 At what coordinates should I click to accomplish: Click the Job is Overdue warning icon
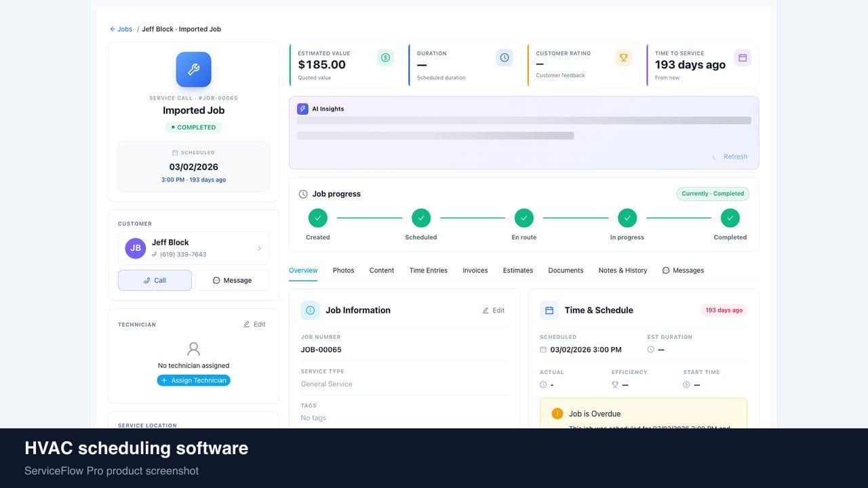[557, 413]
